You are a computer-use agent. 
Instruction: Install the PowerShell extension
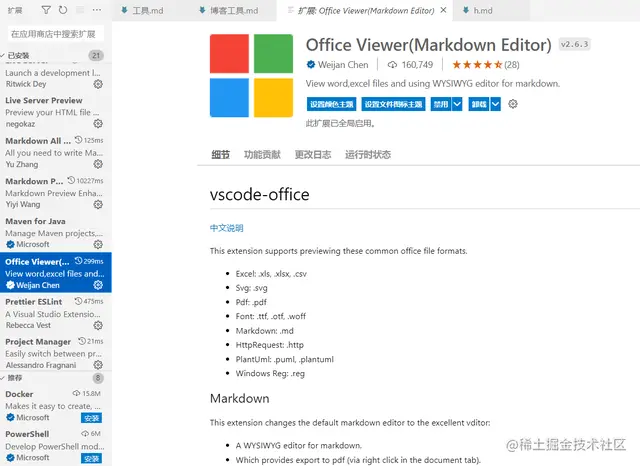point(91,458)
